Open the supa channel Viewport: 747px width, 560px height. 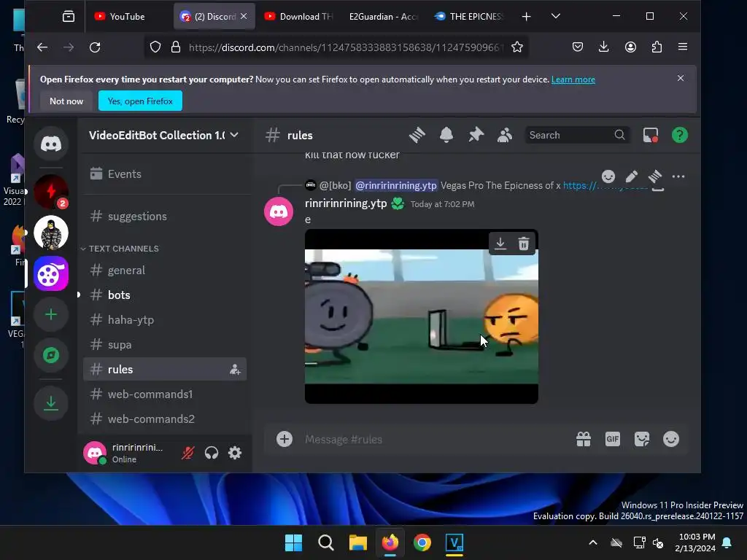click(165, 344)
